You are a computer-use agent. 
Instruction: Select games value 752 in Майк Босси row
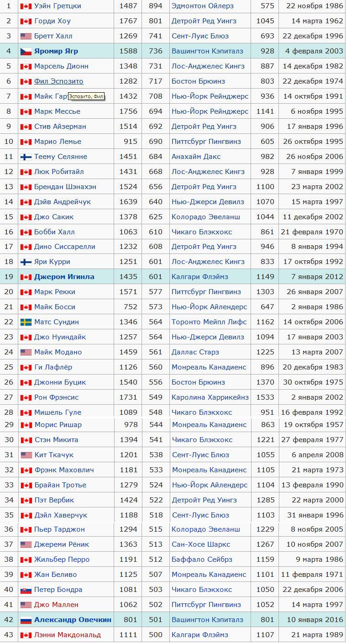coord(131,307)
